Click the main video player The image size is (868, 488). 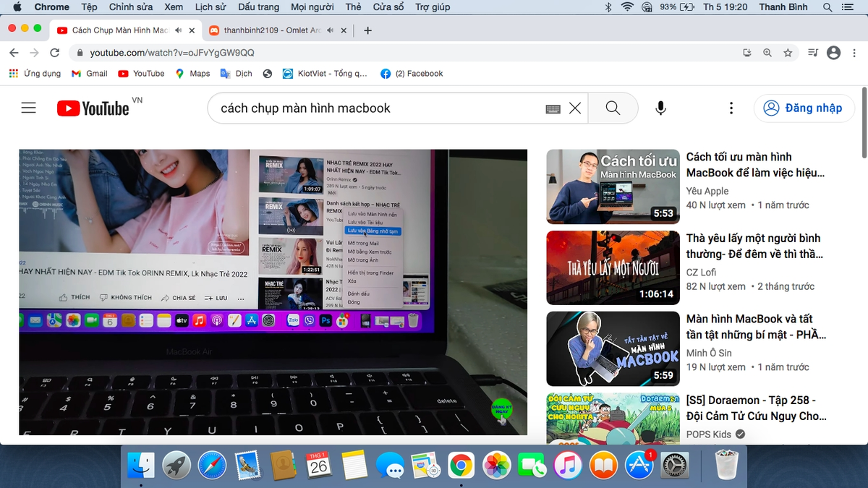(273, 292)
